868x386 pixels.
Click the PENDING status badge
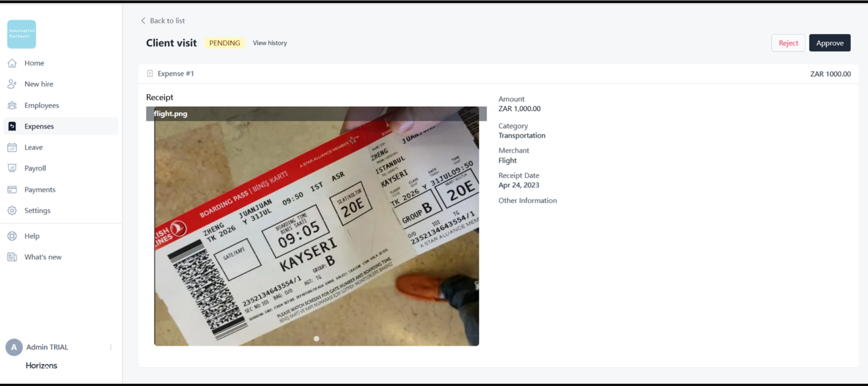(225, 43)
